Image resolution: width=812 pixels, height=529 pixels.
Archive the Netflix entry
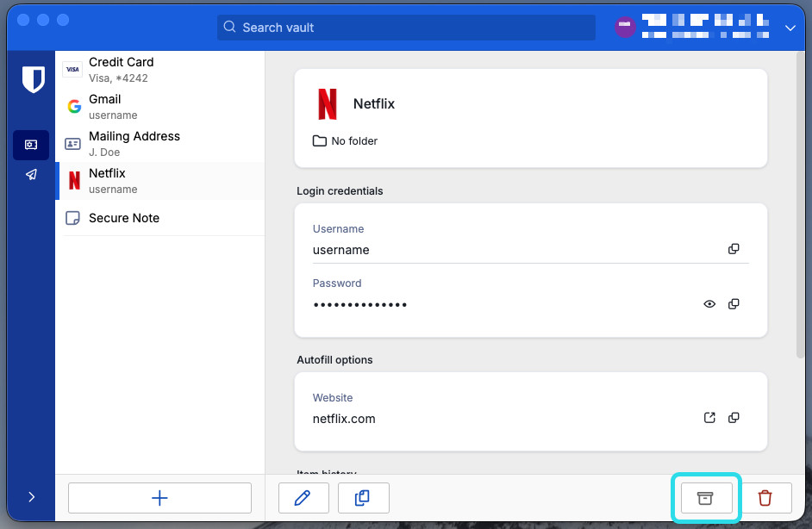tap(705, 498)
